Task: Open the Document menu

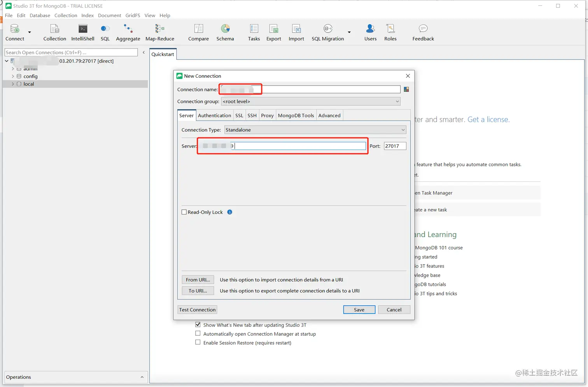Action: [110, 16]
